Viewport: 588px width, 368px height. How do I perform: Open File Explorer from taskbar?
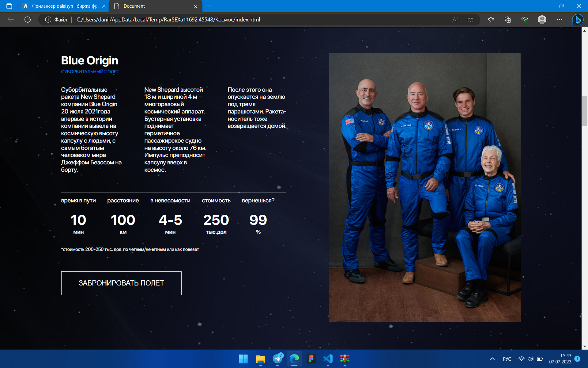(x=260, y=359)
